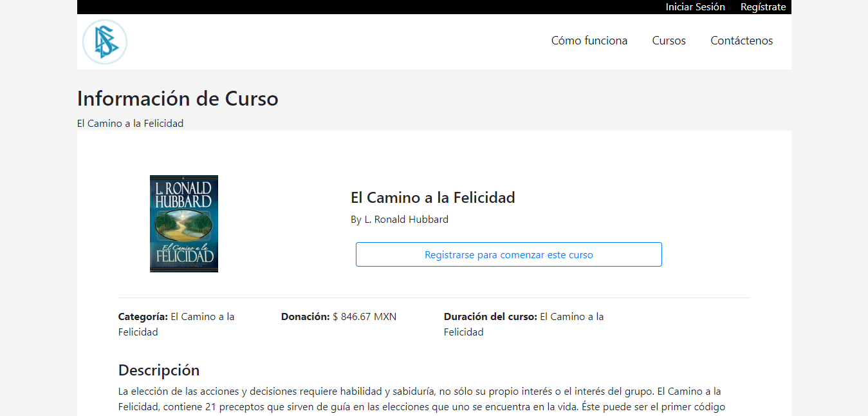868x416 pixels.
Task: Click the Regístrate sign-up link
Action: point(762,7)
